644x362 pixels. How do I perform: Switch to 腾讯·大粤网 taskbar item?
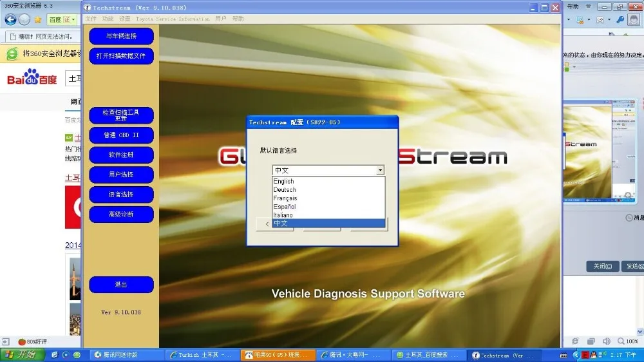tap(353, 355)
